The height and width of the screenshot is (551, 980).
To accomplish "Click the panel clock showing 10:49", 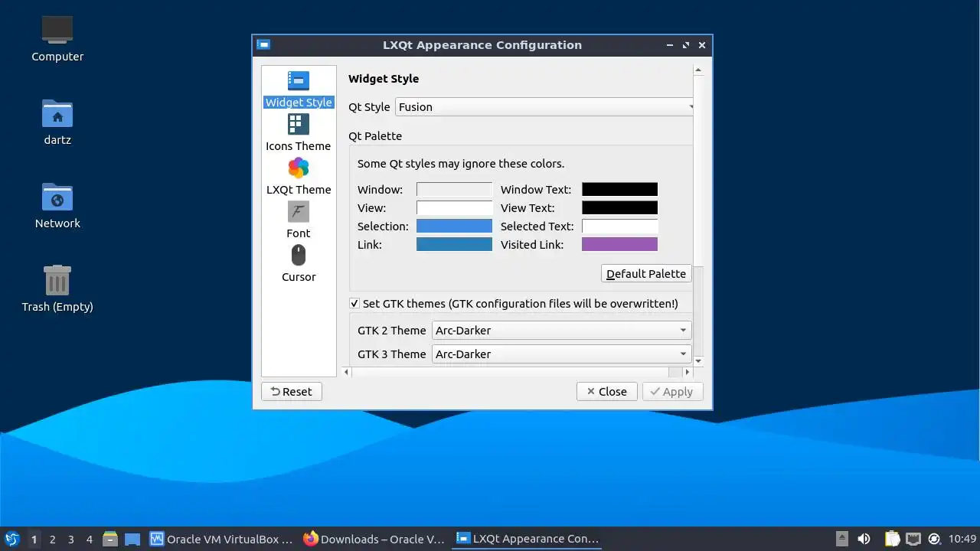I will [x=962, y=539].
